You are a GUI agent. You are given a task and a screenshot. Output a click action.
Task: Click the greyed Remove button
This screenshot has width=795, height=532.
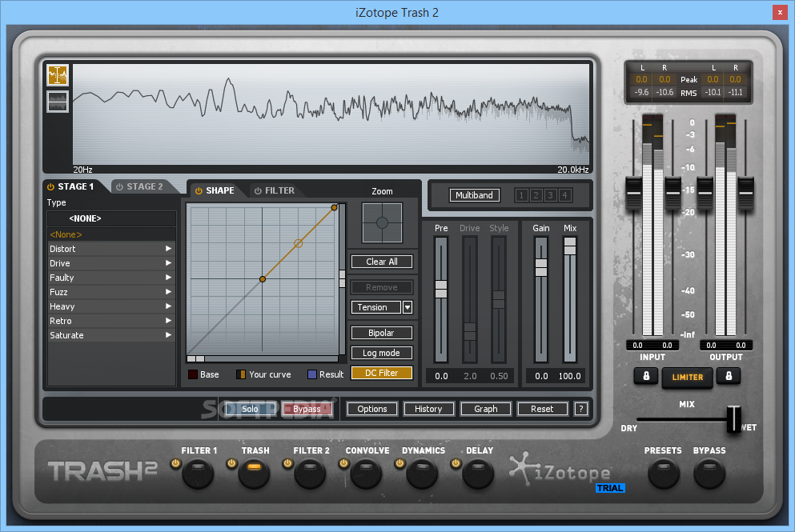coord(382,287)
